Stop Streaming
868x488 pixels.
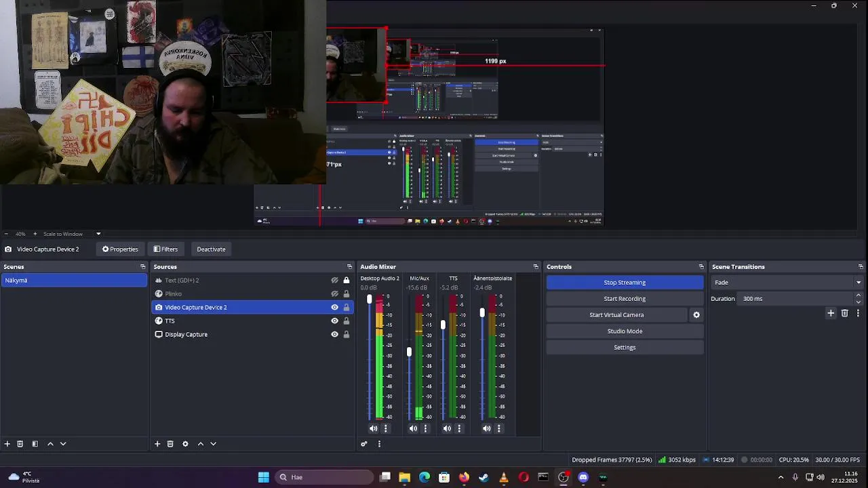(625, 283)
